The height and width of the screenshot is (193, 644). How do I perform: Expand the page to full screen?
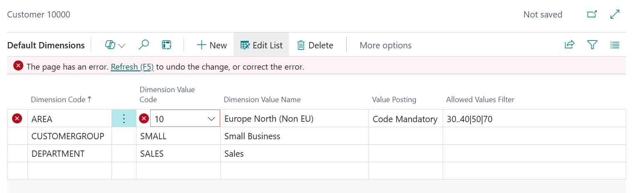[615, 14]
